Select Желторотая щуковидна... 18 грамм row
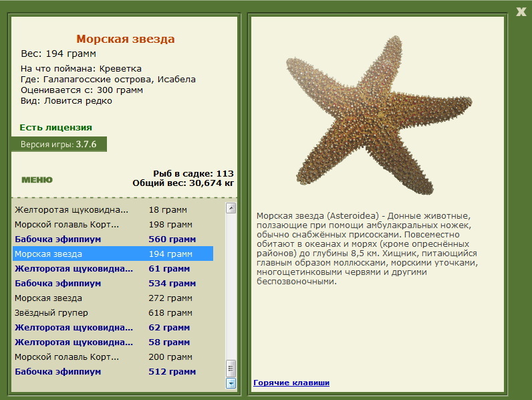The width and height of the screenshot is (532, 400). [113, 210]
